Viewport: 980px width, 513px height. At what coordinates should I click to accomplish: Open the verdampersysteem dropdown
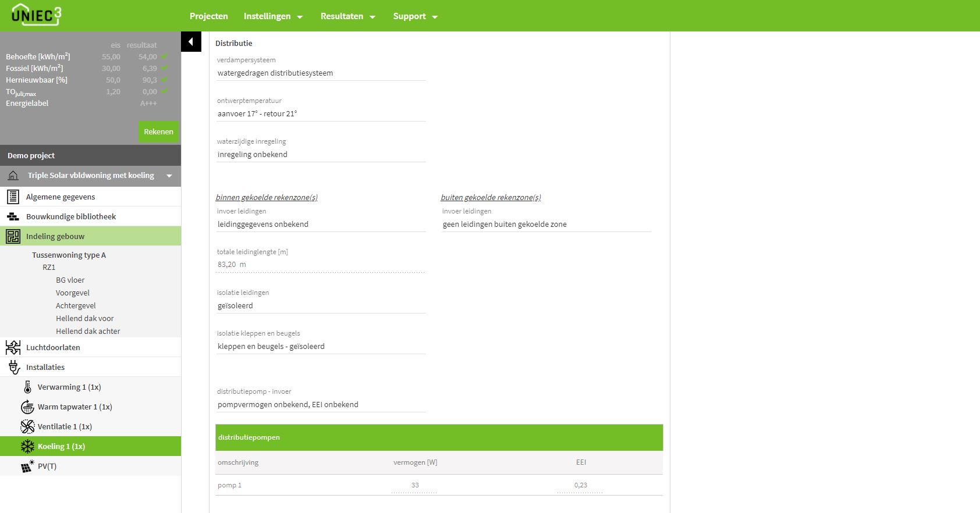pos(320,73)
